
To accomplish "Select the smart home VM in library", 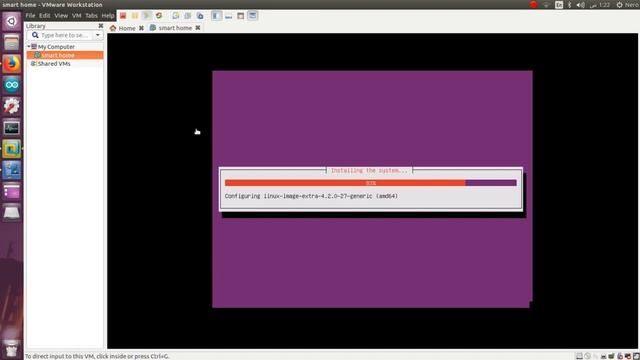I will (65, 55).
